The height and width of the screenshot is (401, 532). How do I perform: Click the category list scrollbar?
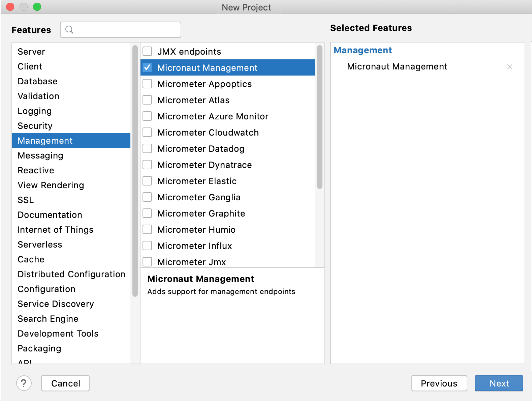[x=135, y=171]
